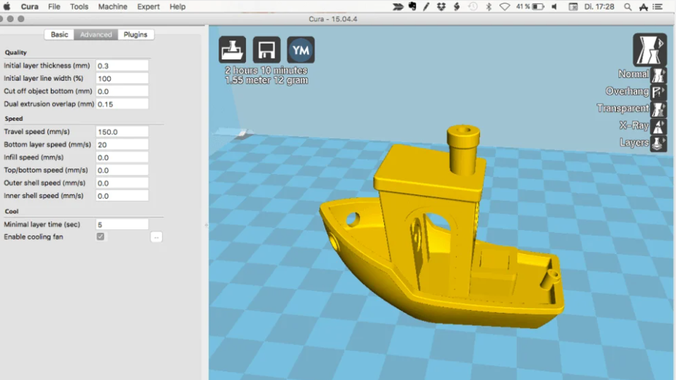Image resolution: width=676 pixels, height=380 pixels.
Task: Open the Machine menu
Action: [113, 6]
